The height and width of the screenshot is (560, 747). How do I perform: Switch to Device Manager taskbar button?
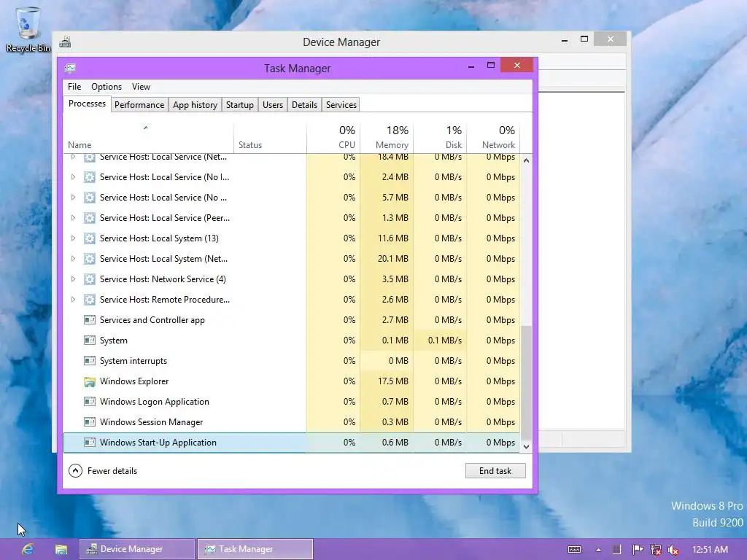(x=137, y=549)
